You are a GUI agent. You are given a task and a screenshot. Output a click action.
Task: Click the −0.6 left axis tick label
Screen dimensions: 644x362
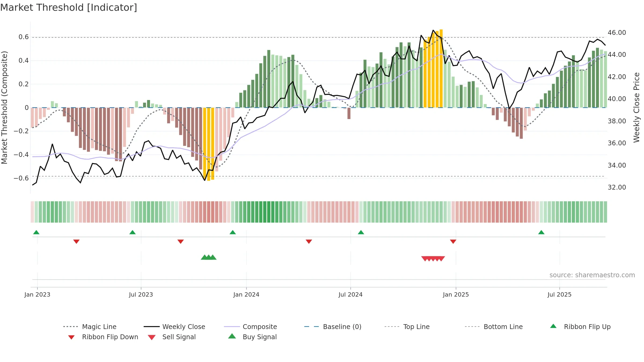click(x=21, y=178)
